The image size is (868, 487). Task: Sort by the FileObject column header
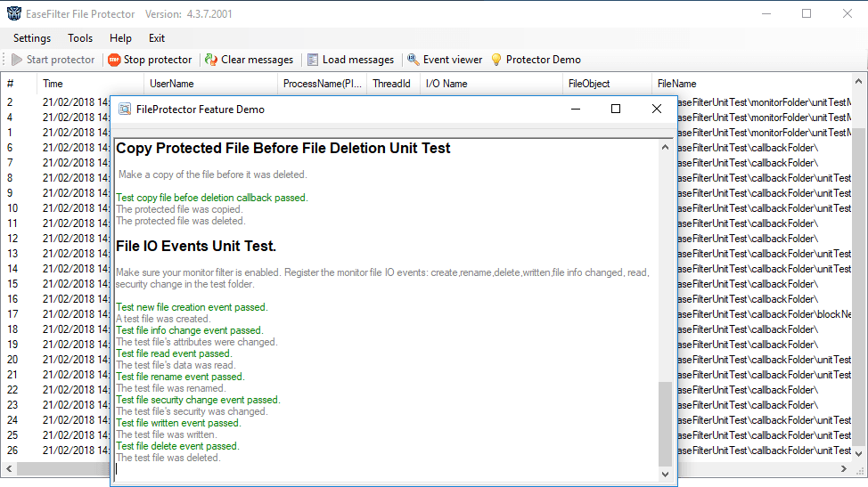pos(607,84)
